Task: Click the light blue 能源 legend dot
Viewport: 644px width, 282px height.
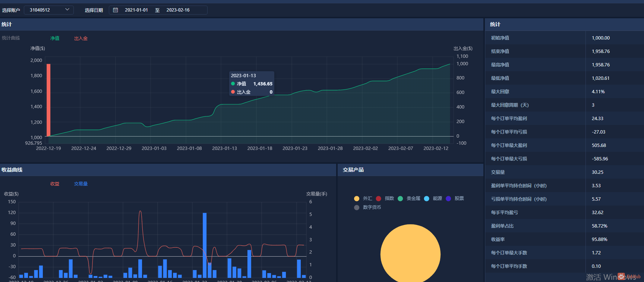Action: click(x=427, y=198)
